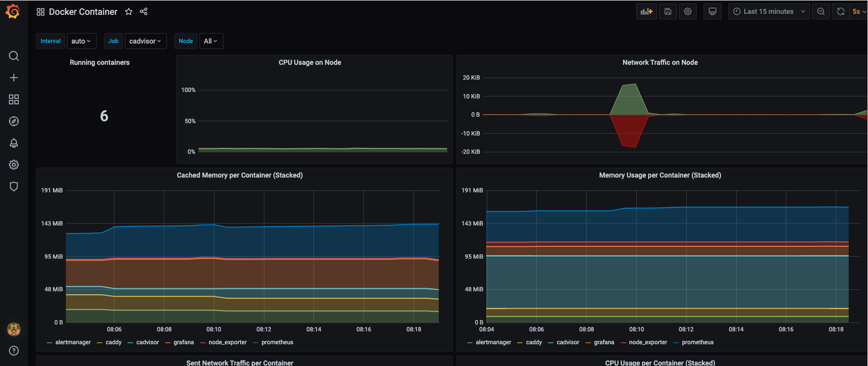Open the Running containers panel title menu
Viewport: 868px width, 366px height.
pyautogui.click(x=100, y=62)
